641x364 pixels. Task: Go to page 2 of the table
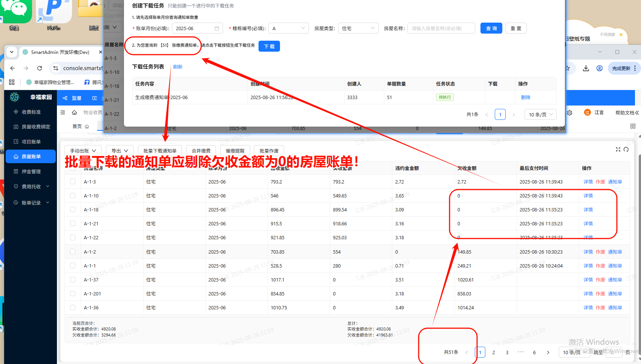tap(494, 352)
